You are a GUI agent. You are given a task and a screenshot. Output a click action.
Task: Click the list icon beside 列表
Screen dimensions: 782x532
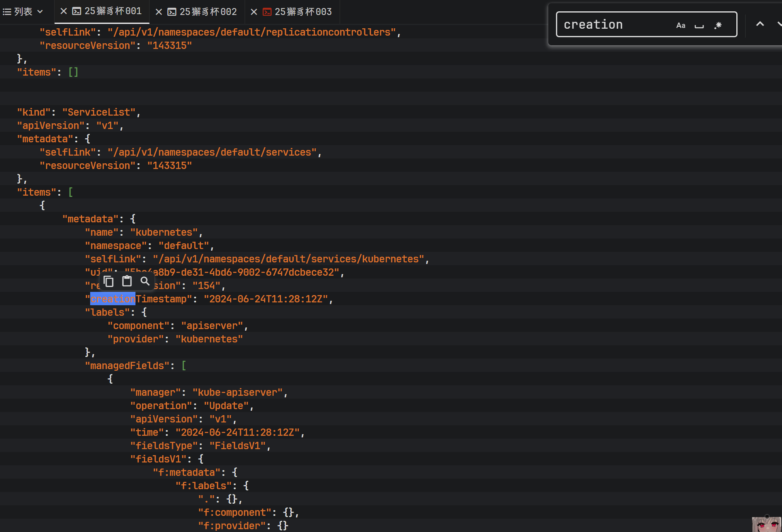pos(7,12)
